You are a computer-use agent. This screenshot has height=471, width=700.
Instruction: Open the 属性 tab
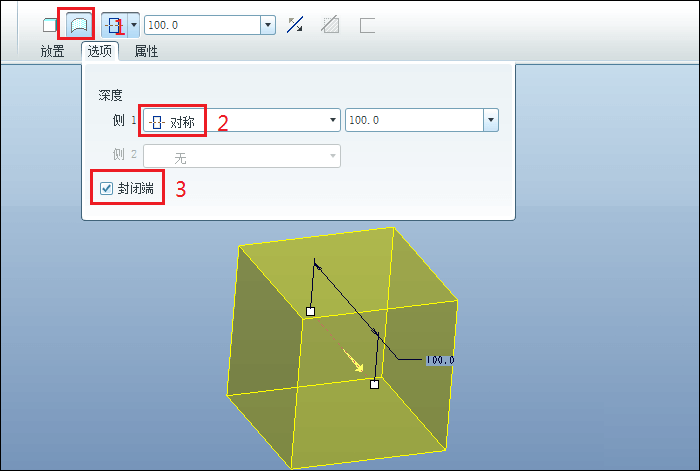(x=146, y=51)
